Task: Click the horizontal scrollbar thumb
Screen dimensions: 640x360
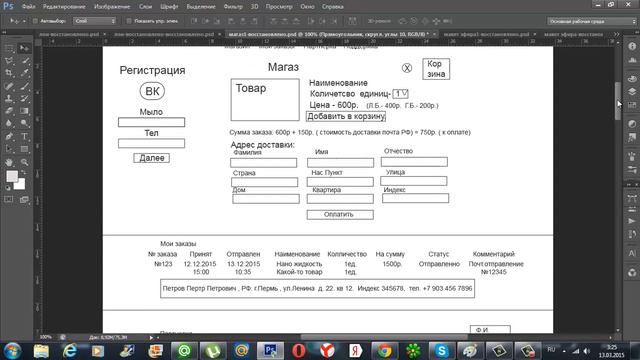Action: [384, 337]
